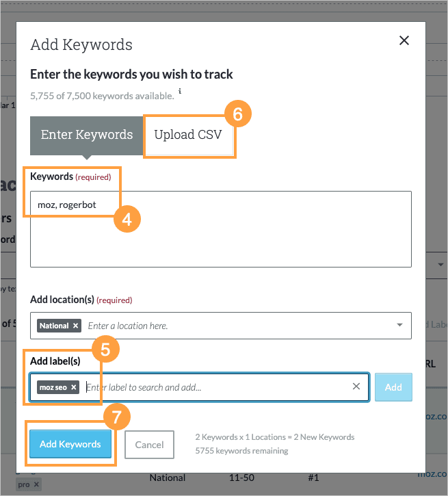Click the Enter label search field
Viewport: 448px width, 496px height.
pyautogui.click(x=212, y=387)
